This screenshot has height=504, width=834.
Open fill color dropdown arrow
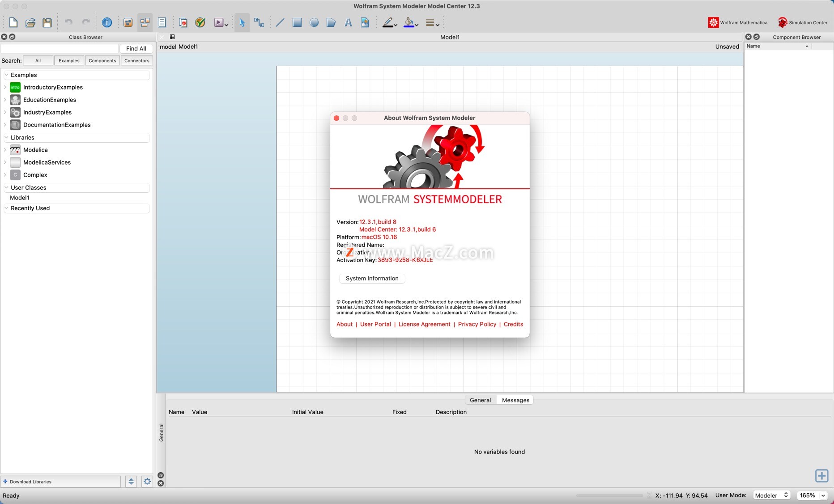coord(417,25)
